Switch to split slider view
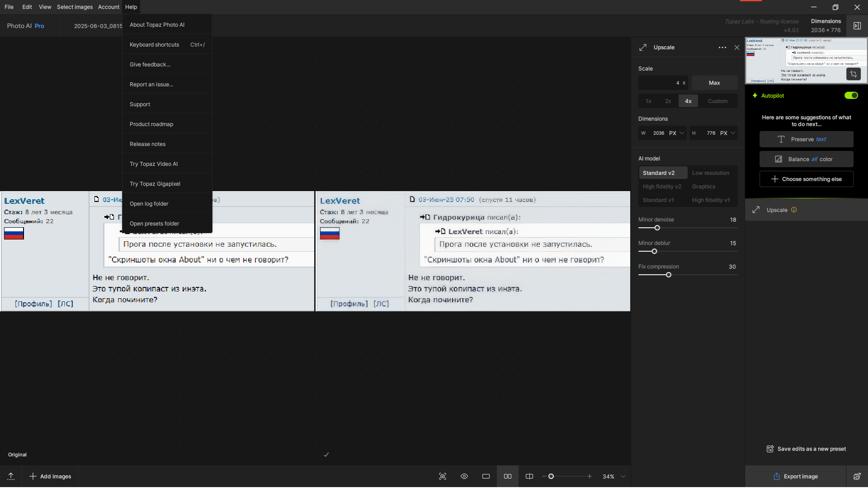868x488 pixels. point(529,476)
